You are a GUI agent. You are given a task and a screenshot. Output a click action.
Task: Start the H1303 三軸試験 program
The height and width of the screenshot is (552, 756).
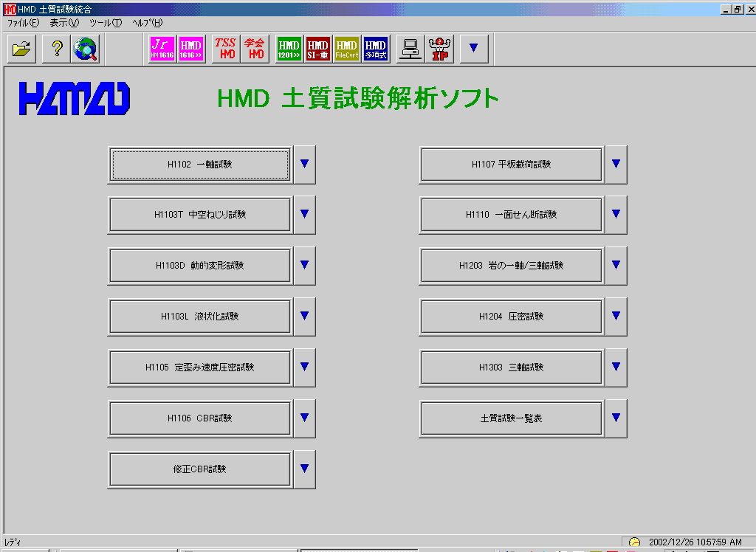point(512,368)
